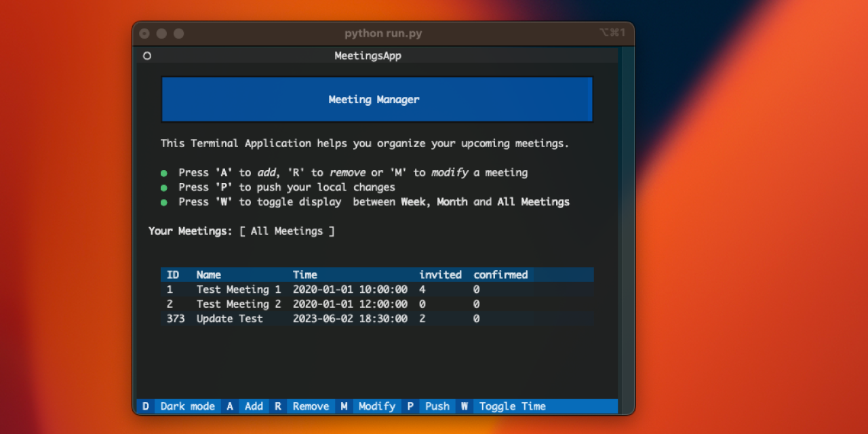Click the W key icon before Toggle Time

(x=464, y=406)
